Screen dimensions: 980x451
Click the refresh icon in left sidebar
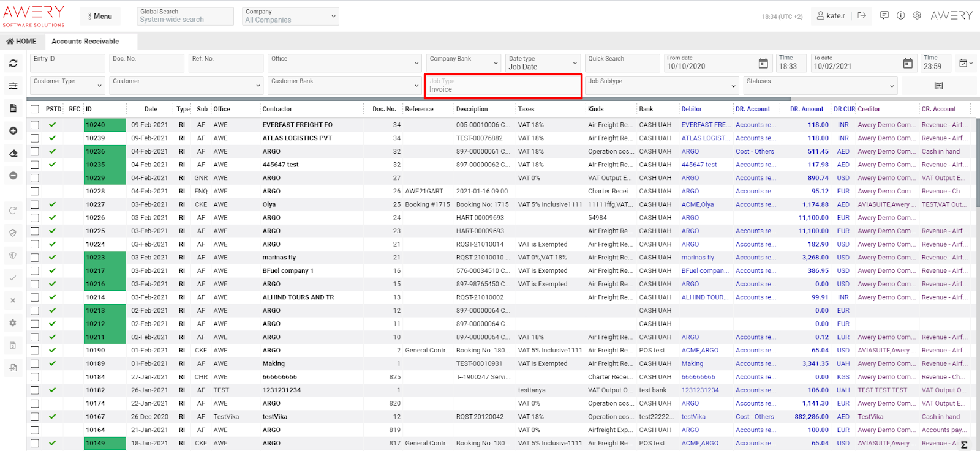coord(13,63)
